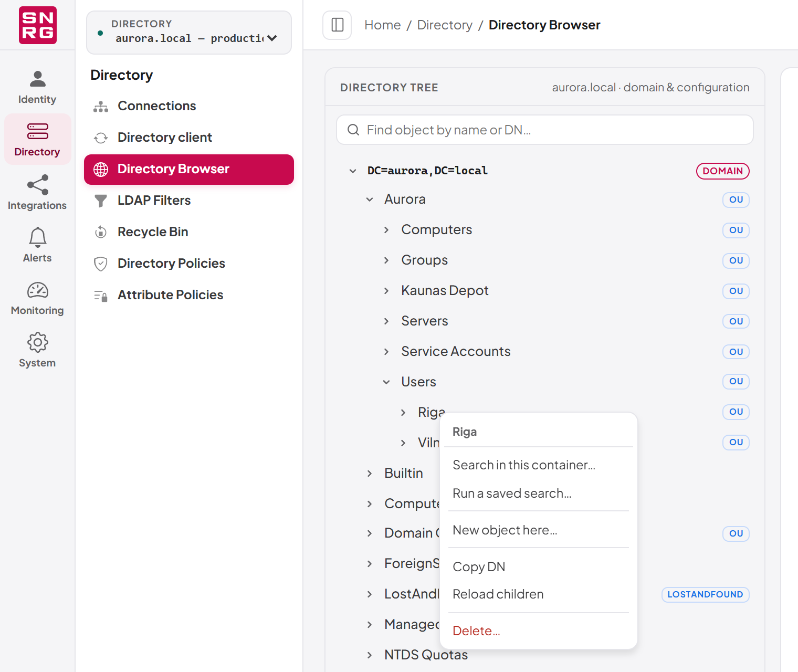
Task: Select 'Copy DN' from the menu
Action: pyautogui.click(x=539, y=567)
